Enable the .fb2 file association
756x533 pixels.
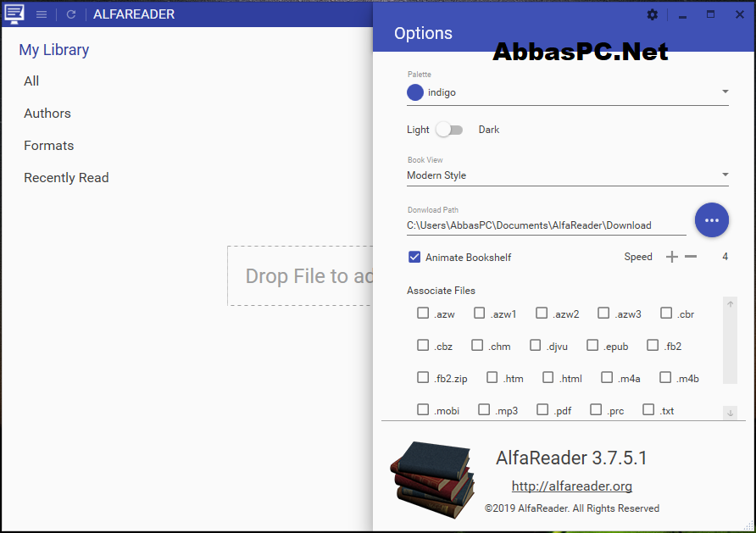coord(653,346)
